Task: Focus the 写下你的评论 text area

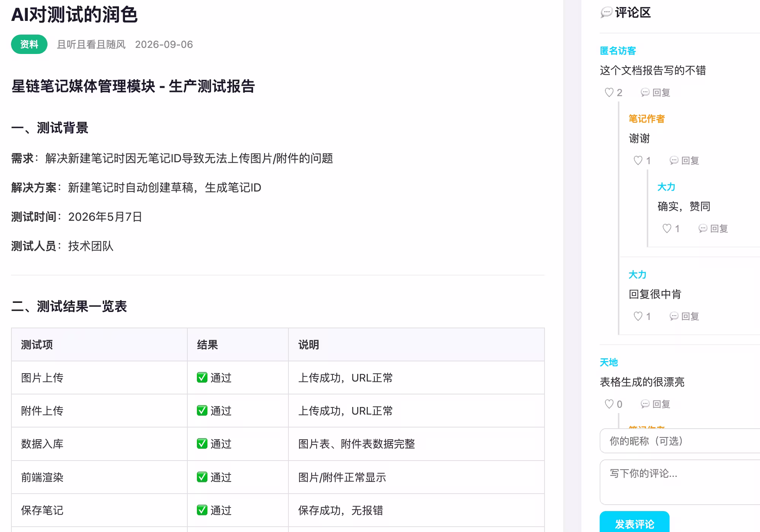Action: [x=680, y=482]
